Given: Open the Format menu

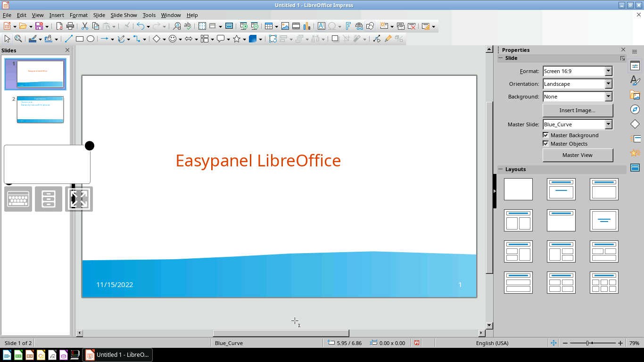Looking at the screenshot, I should point(78,15).
